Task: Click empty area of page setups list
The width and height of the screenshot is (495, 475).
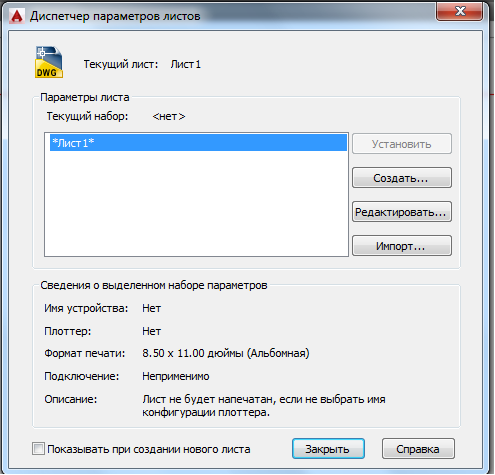Action: [x=196, y=203]
